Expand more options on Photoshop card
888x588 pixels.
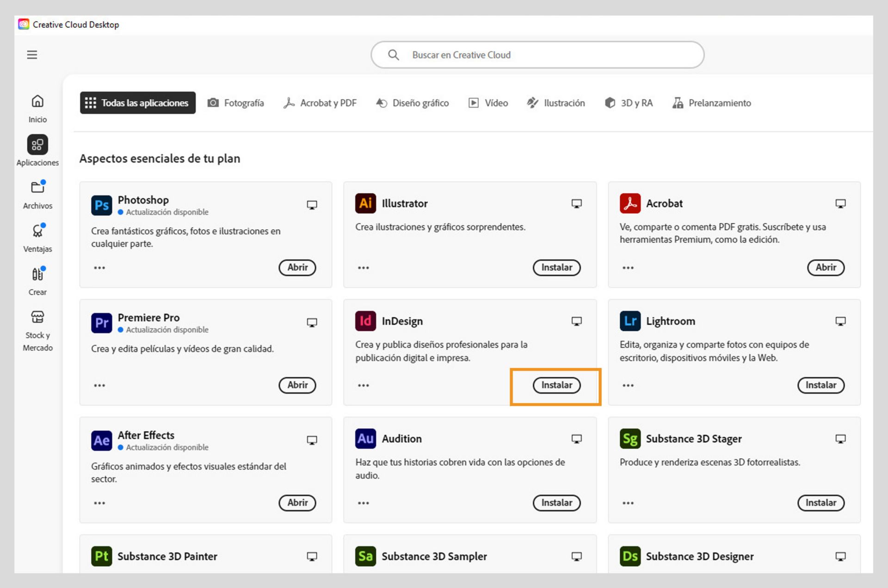point(99,268)
